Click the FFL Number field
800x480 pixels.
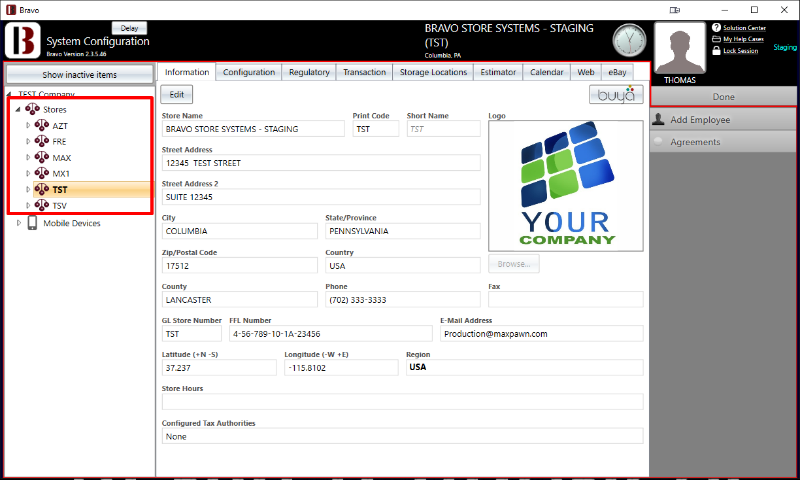tap(331, 334)
